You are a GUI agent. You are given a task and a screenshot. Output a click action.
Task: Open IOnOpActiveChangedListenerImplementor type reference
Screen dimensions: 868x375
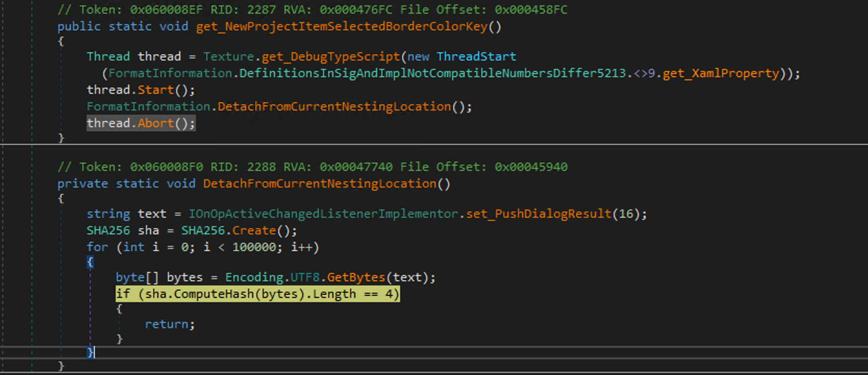click(323, 214)
